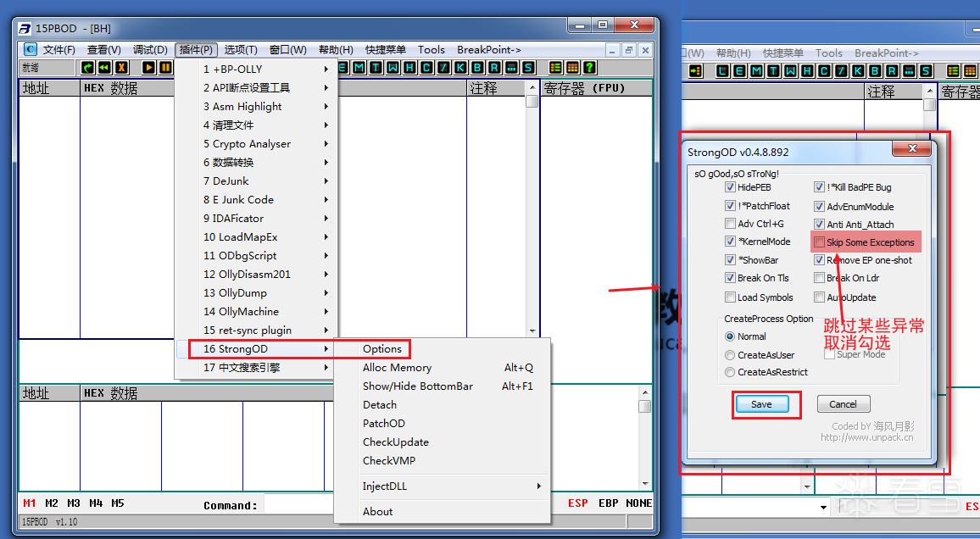Screen dimensions: 980x539
Task: Enable the Load Symbols checkbox
Action: [x=730, y=297]
